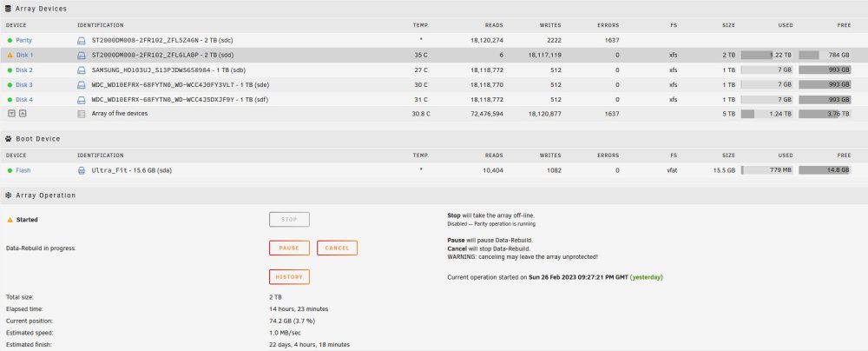Click the Array Devices section icon

tap(9, 9)
